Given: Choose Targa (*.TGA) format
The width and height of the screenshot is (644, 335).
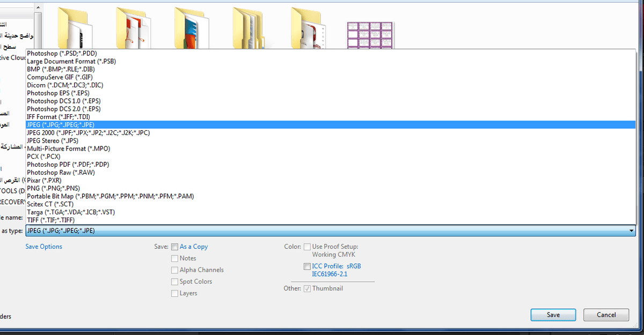Looking at the screenshot, I should [x=331, y=212].
